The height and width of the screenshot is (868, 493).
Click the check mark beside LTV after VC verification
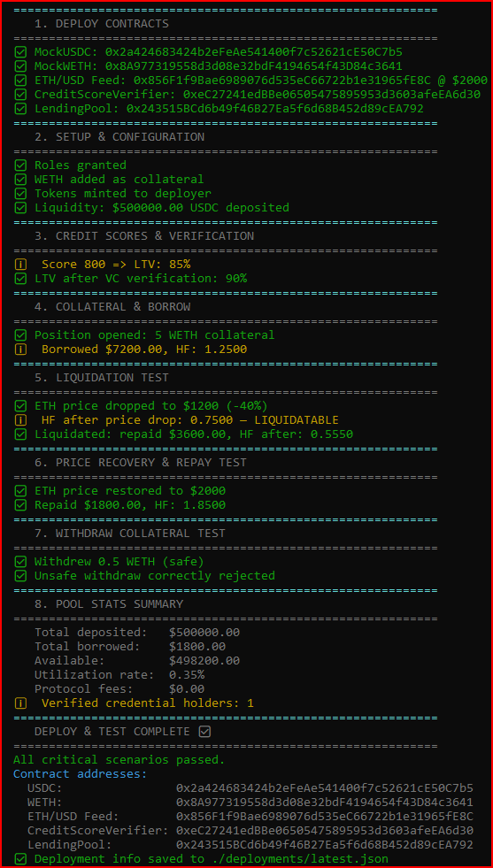point(20,279)
